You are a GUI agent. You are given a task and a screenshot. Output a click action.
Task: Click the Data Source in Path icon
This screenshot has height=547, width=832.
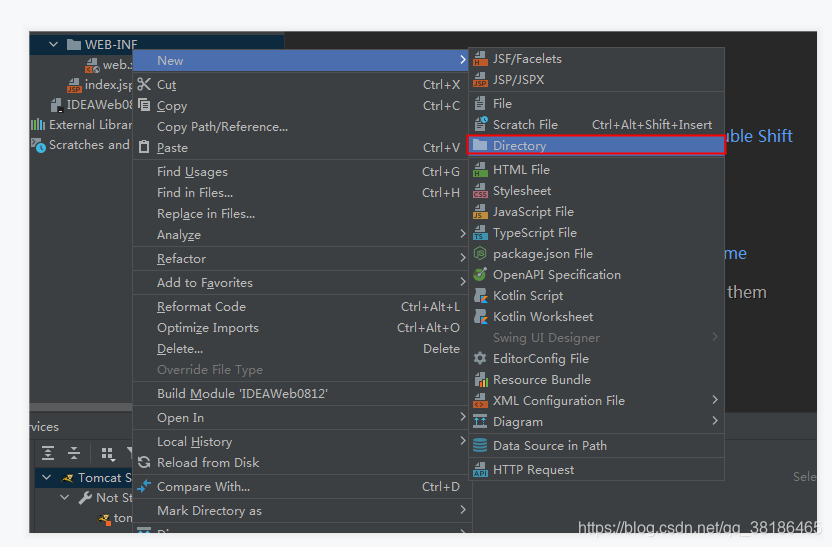[x=480, y=446]
